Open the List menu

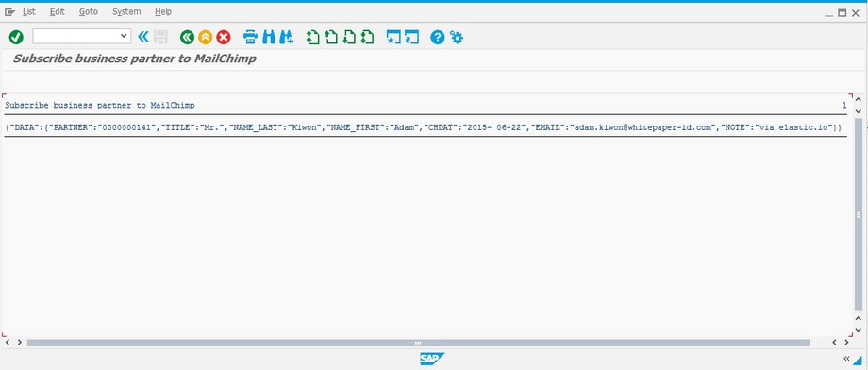(29, 11)
